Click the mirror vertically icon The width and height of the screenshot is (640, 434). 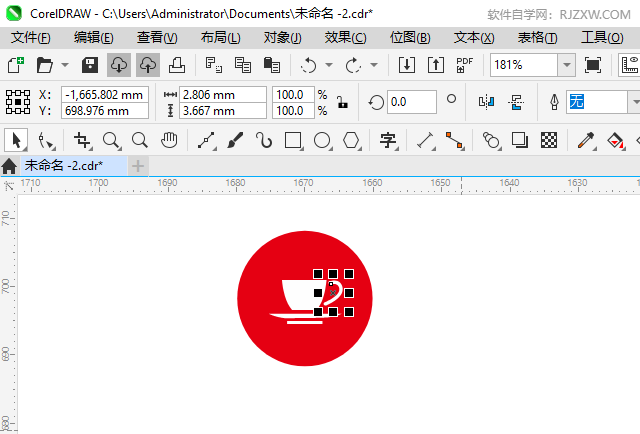click(516, 102)
